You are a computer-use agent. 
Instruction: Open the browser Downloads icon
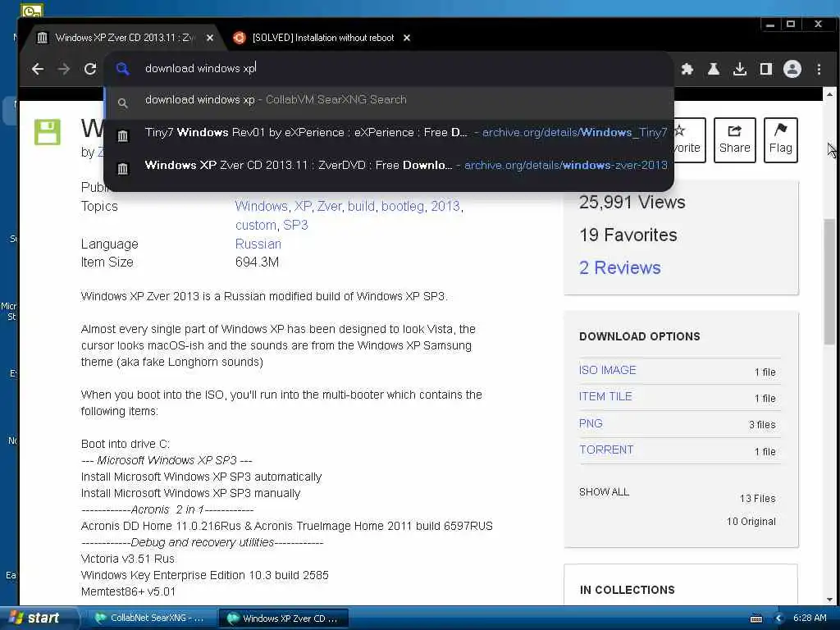(740, 69)
